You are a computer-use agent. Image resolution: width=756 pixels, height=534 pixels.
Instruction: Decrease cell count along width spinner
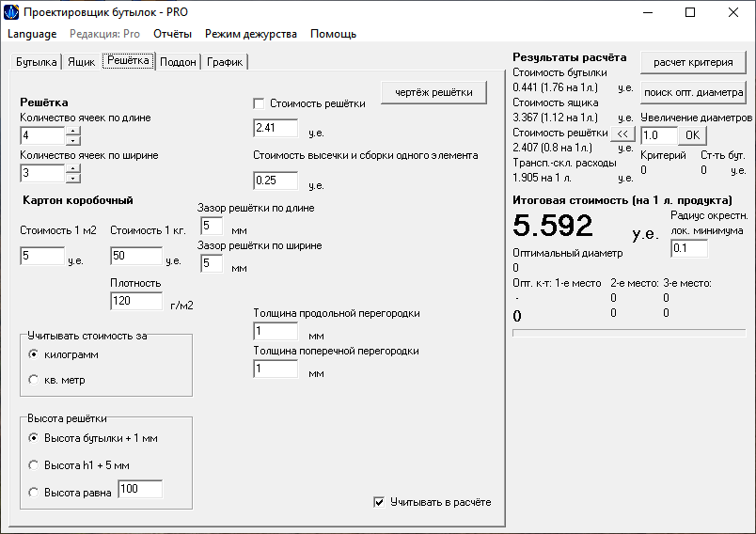click(x=72, y=178)
